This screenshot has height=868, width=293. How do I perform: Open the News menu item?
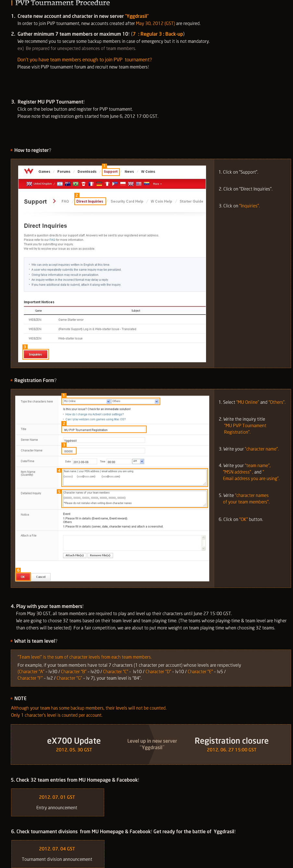129,171
